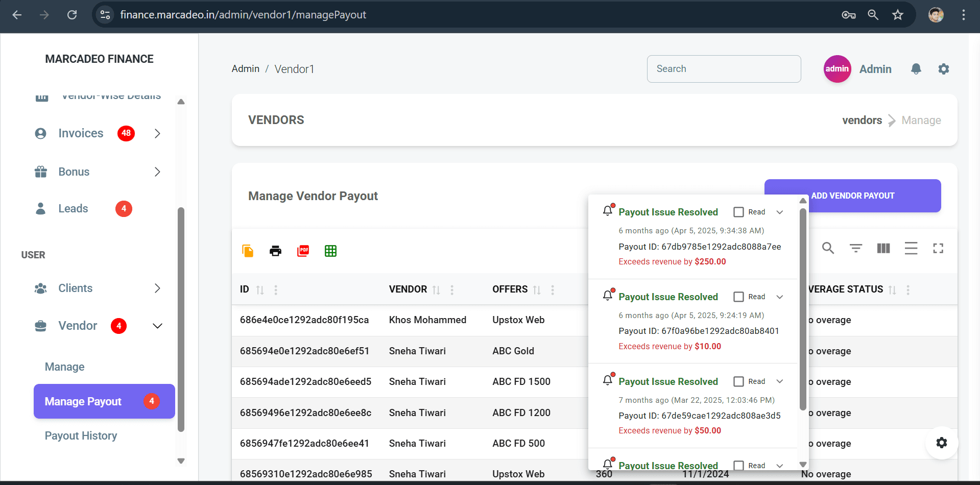Open the column visibility selector
The image size is (980, 485).
click(883, 249)
